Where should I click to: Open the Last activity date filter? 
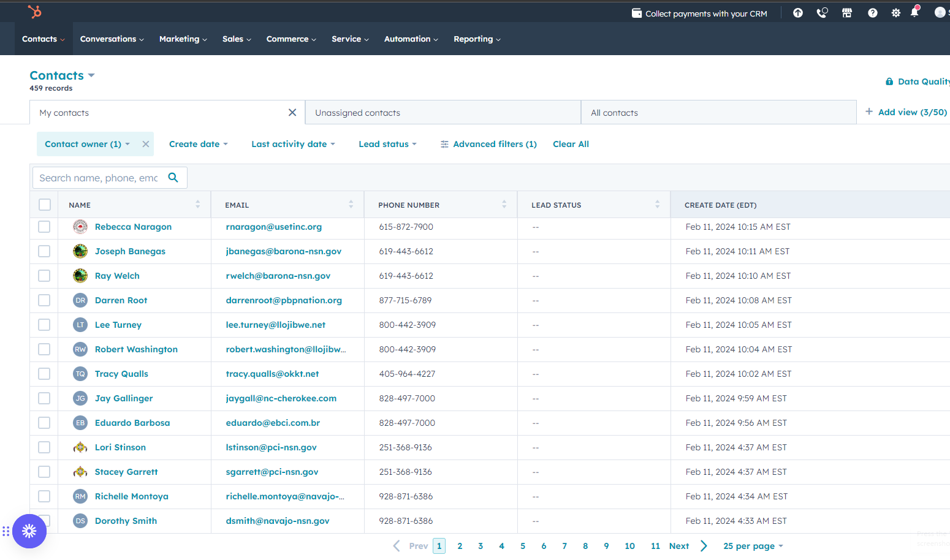(x=293, y=144)
